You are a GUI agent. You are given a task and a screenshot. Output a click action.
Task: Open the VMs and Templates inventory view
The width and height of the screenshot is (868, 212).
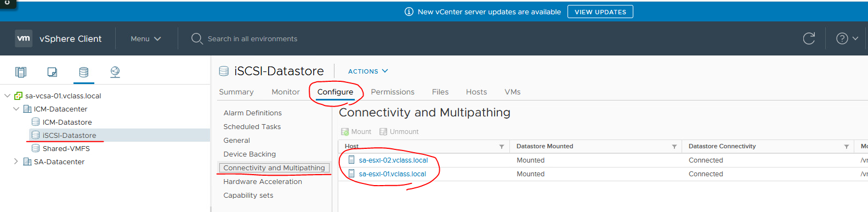pyautogui.click(x=52, y=72)
